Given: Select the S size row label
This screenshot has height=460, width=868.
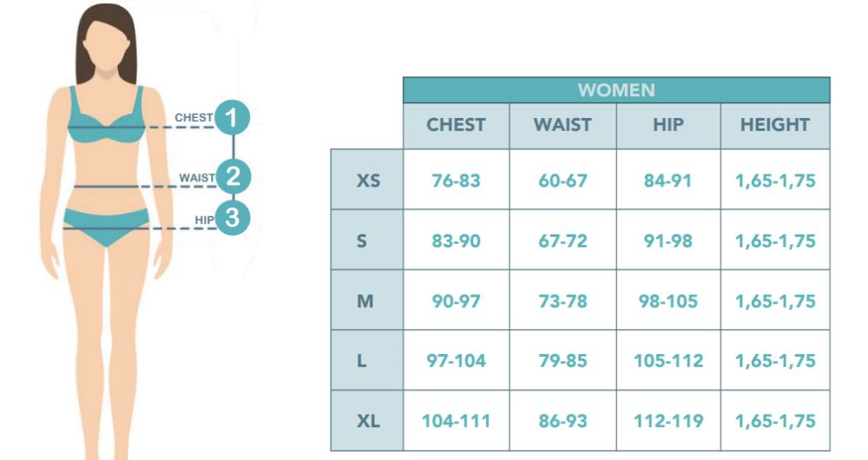Looking at the screenshot, I should pos(362,240).
